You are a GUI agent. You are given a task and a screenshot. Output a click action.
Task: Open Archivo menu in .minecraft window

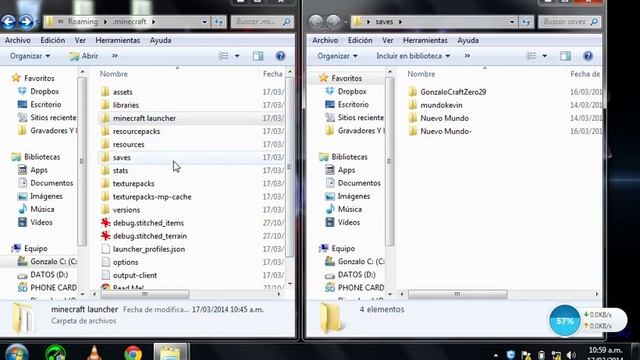point(18,40)
